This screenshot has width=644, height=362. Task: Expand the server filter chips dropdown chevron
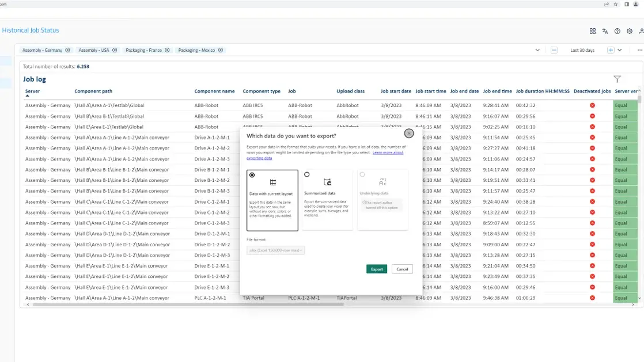537,50
